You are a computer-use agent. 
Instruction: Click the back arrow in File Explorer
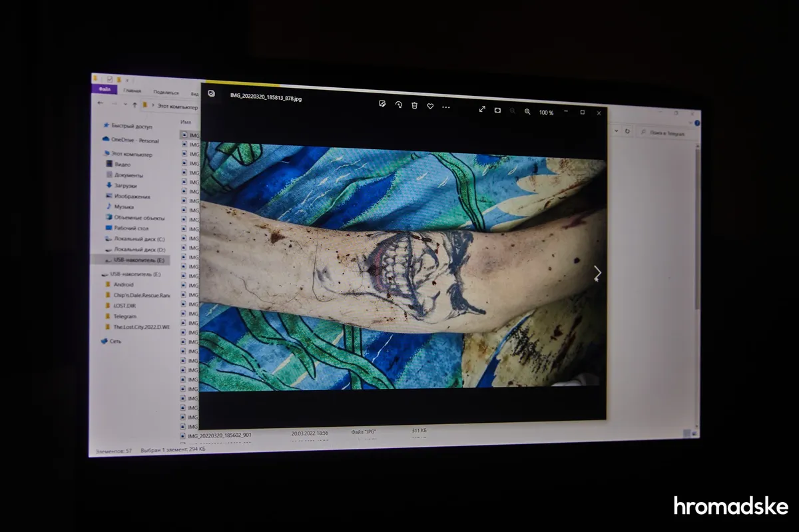pyautogui.click(x=101, y=103)
